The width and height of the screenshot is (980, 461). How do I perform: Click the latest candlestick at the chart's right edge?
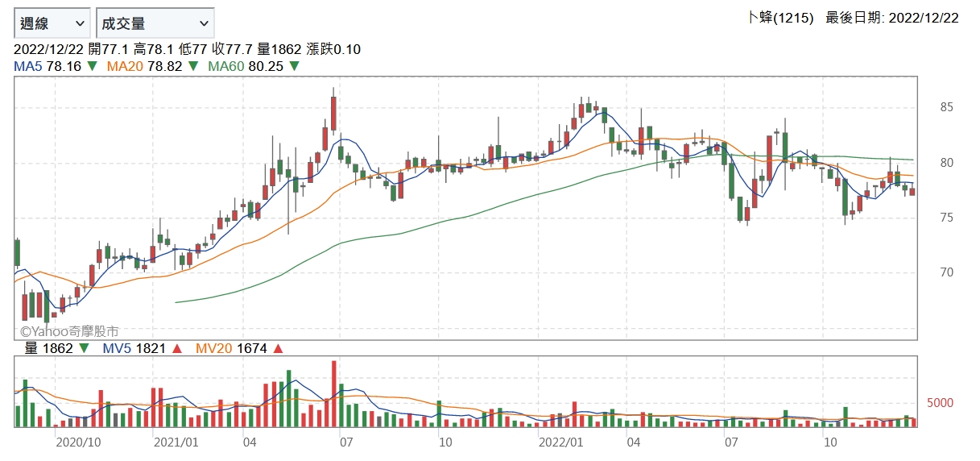912,191
